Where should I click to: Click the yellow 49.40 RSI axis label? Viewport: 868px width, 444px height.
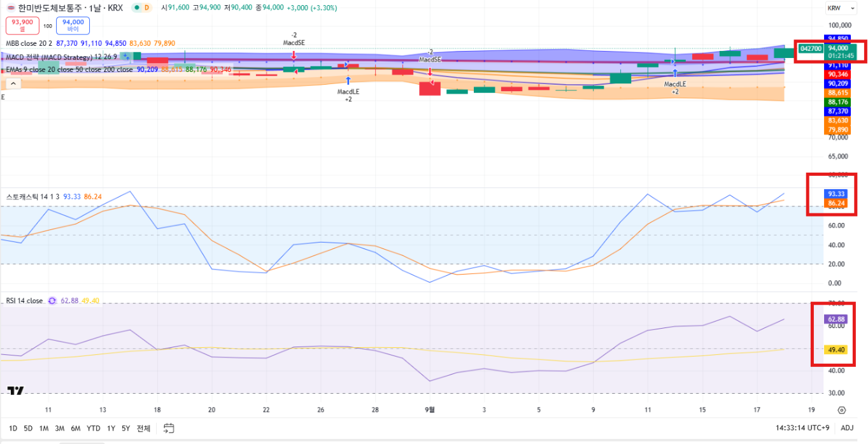click(x=836, y=350)
